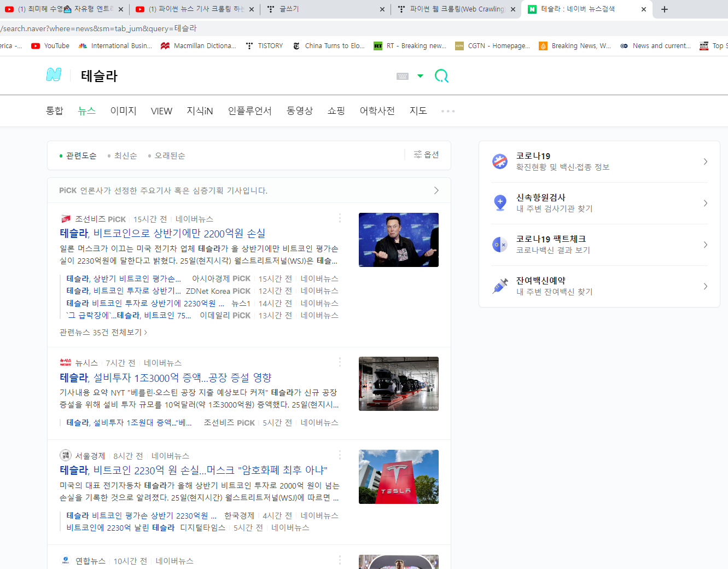Screen dimensions: 728x569
Task: Select the 지식iN search tab
Action: 200,111
